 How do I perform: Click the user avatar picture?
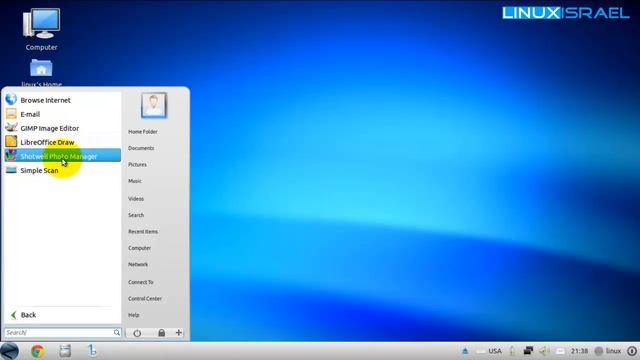tap(153, 105)
